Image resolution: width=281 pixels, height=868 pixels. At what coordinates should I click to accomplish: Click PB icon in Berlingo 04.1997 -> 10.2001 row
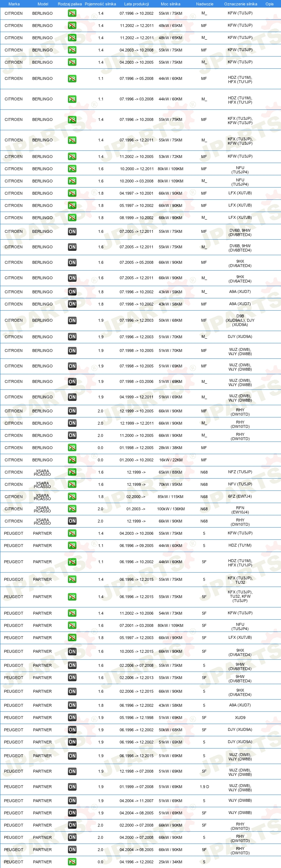pos(72,193)
